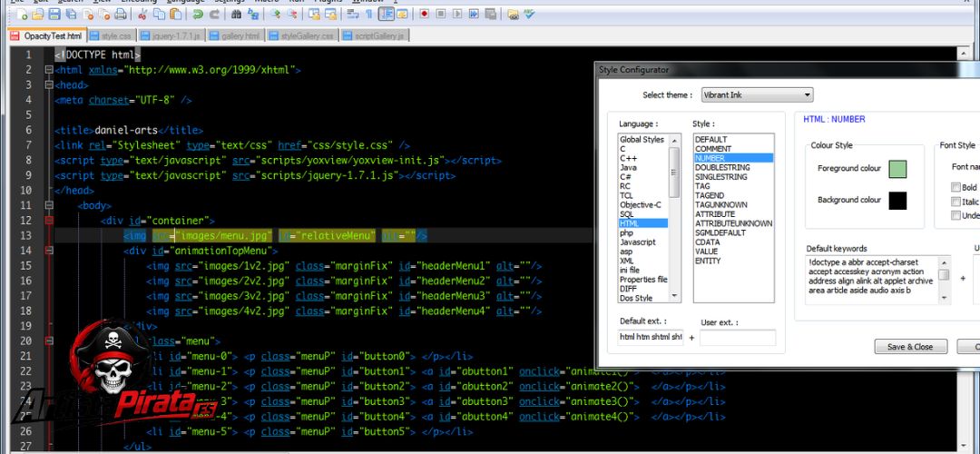Select CDATA in the Style list
Screen dimensions: 980x454
[x=706, y=242]
